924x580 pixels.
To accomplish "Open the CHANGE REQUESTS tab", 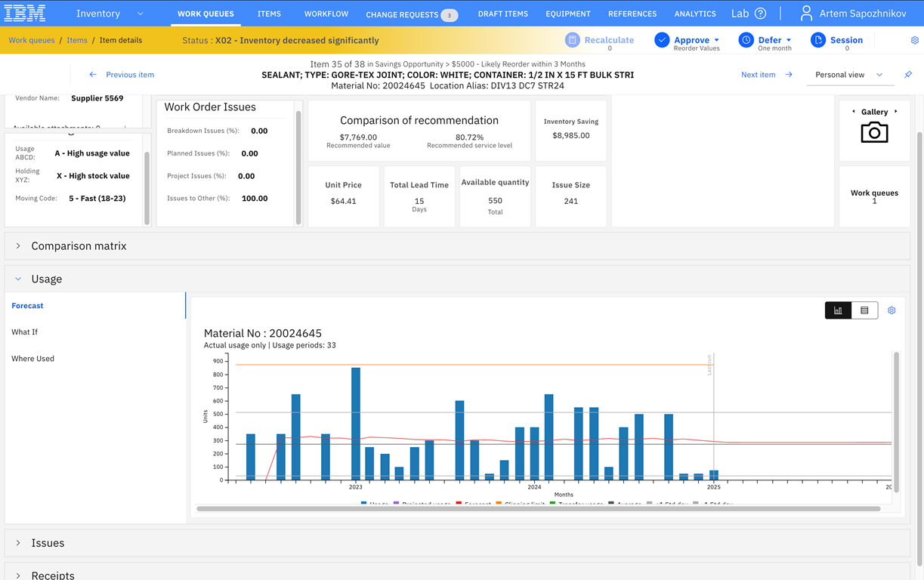I will (412, 14).
